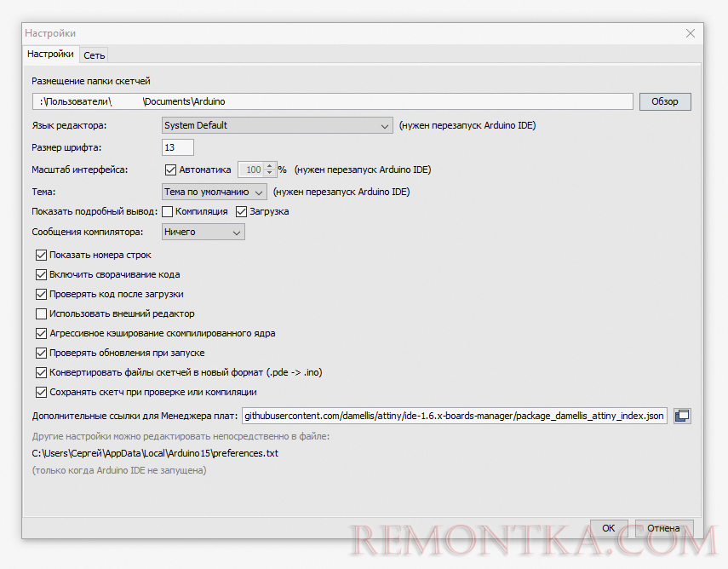Click the Обзор browse button

(665, 101)
